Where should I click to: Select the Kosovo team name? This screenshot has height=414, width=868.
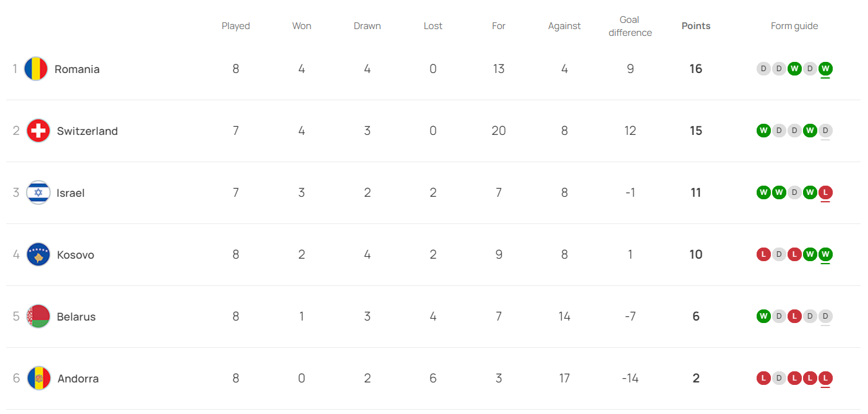tap(75, 255)
